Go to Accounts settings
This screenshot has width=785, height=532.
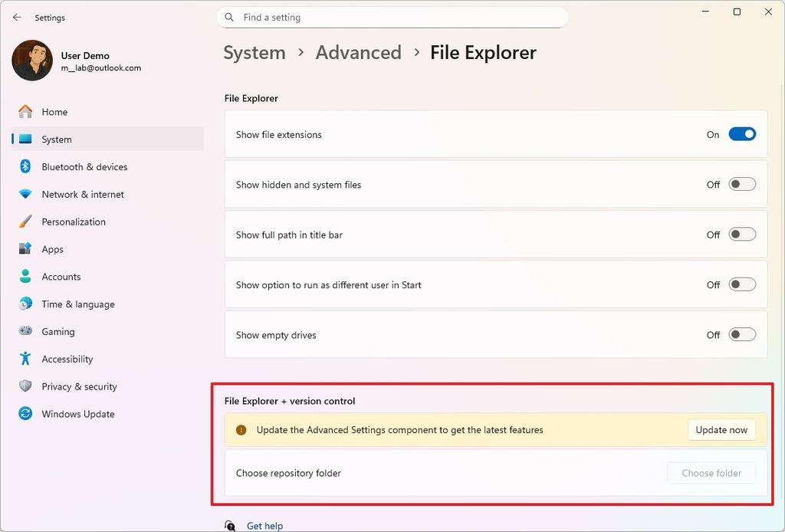(61, 277)
